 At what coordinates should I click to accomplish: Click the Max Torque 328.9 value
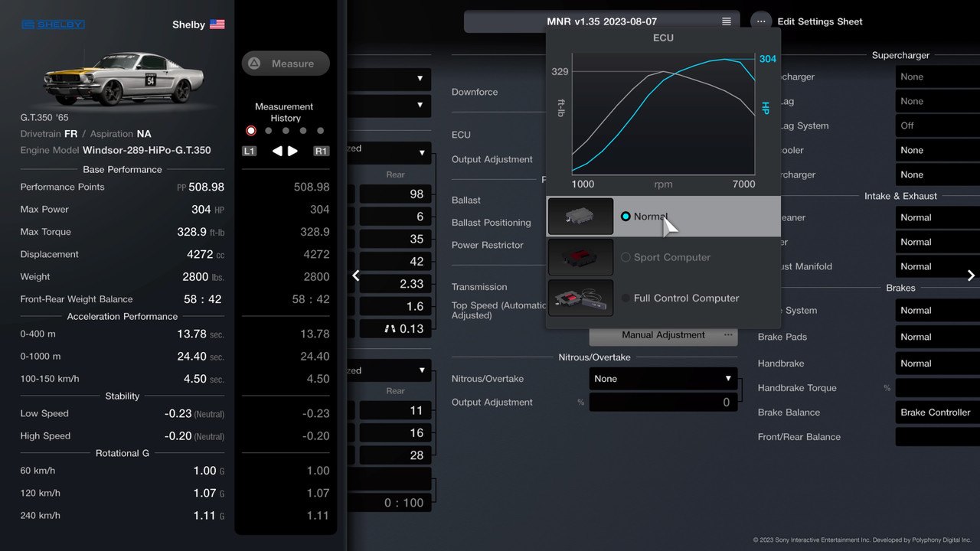191,232
